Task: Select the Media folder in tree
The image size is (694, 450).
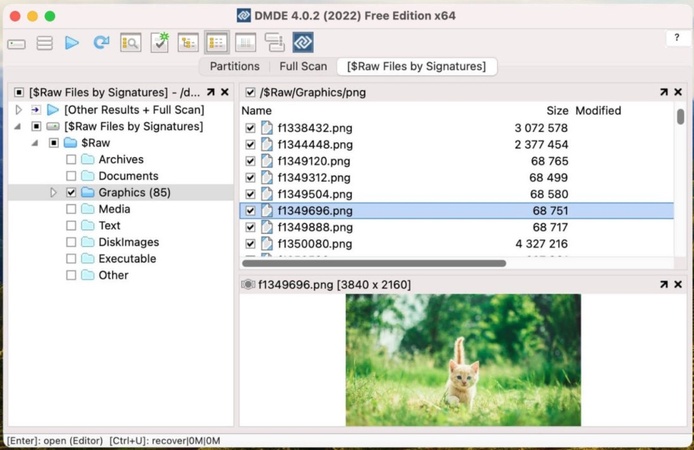Action: click(114, 209)
